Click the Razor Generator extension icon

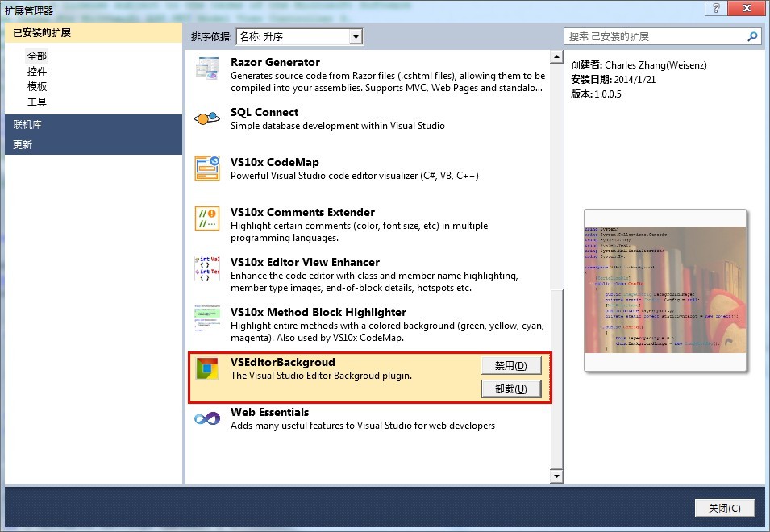click(207, 69)
